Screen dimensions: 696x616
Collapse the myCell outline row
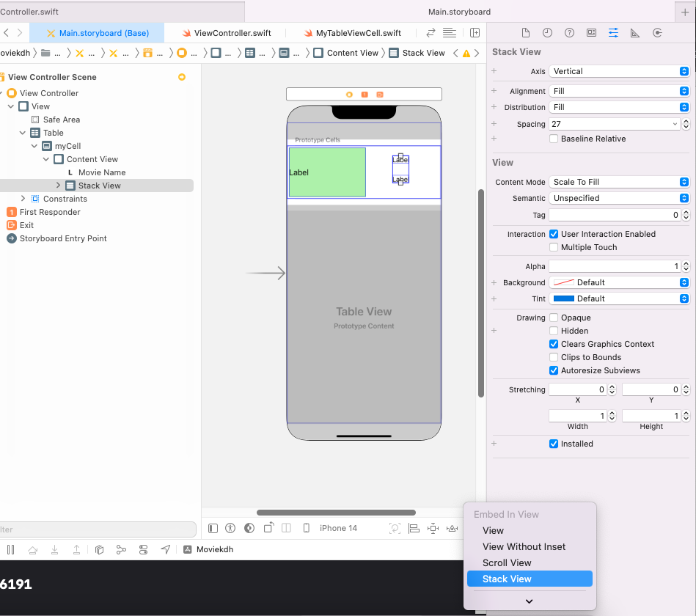[34, 146]
